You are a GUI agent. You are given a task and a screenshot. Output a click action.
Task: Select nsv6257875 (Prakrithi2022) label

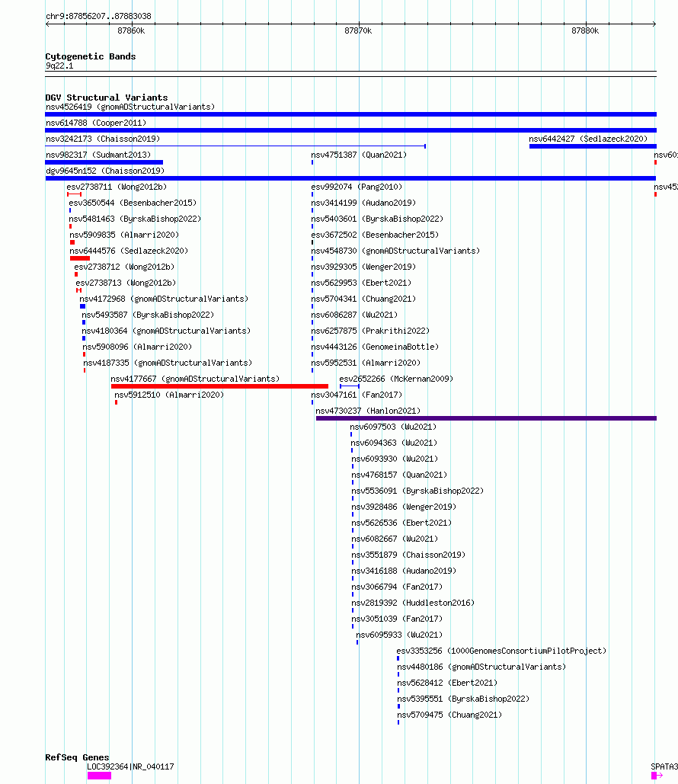[x=370, y=331]
